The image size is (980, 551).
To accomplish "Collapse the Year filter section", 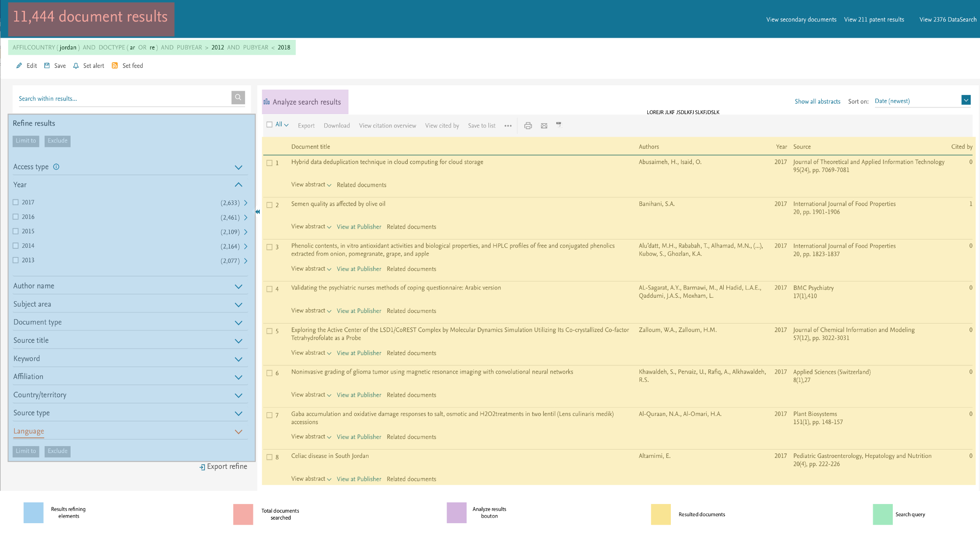I will (x=238, y=185).
